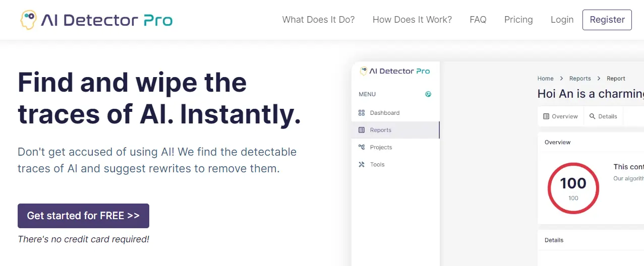Click the AI Detector Pro header logo
Screen dimensions: 644x266
point(96,20)
